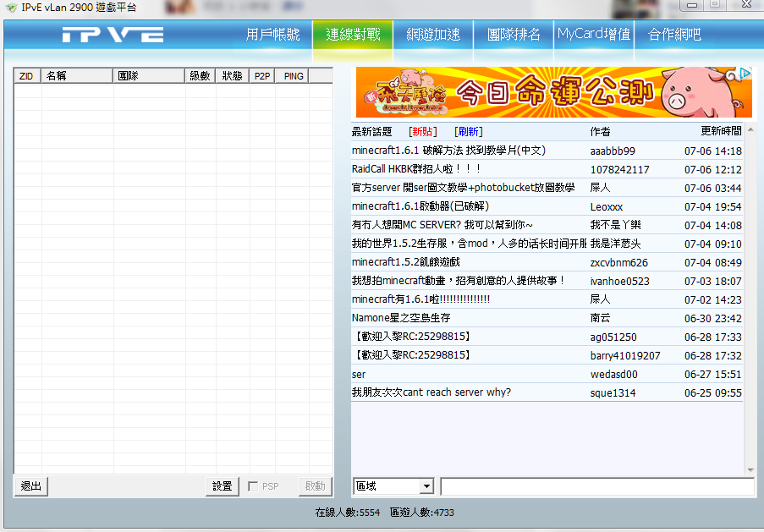Click author wedasd00
Image resolution: width=764 pixels, height=532 pixels.
[613, 374]
